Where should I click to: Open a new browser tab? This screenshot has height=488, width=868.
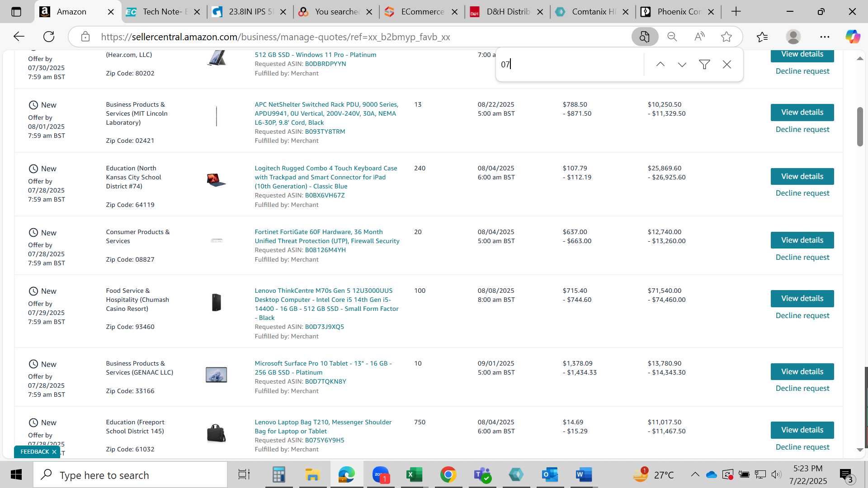tap(736, 12)
